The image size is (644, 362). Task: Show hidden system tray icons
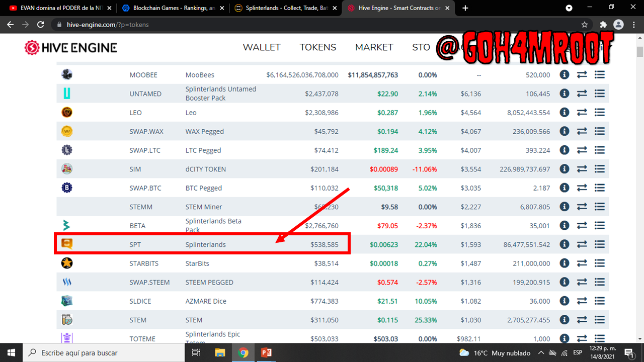541,352
